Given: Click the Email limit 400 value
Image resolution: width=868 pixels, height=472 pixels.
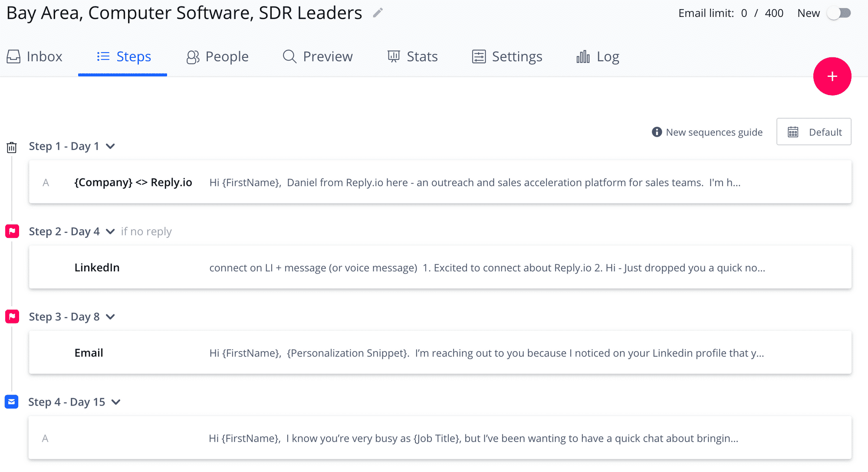Looking at the screenshot, I should [774, 13].
